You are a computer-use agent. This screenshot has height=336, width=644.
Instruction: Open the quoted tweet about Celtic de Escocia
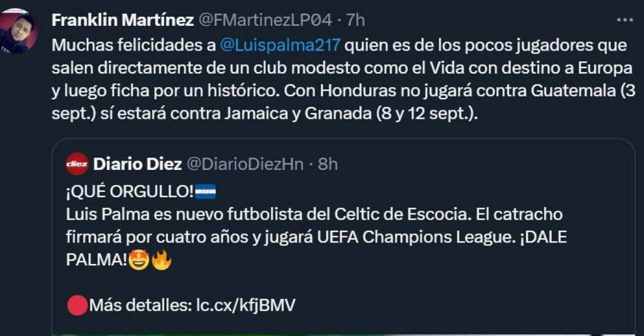[316, 226]
